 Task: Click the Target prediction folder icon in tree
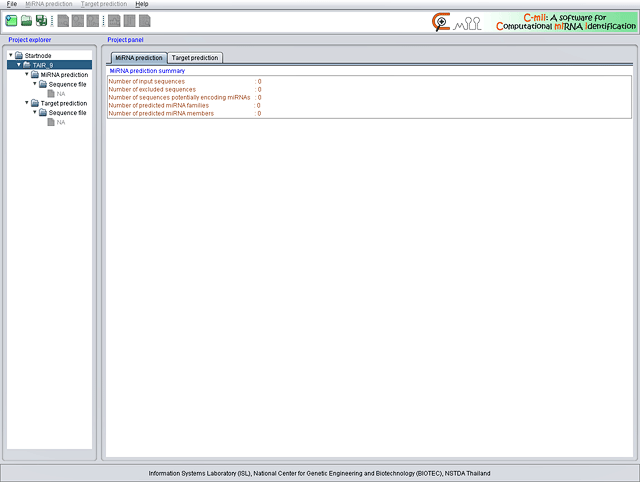[x=34, y=103]
